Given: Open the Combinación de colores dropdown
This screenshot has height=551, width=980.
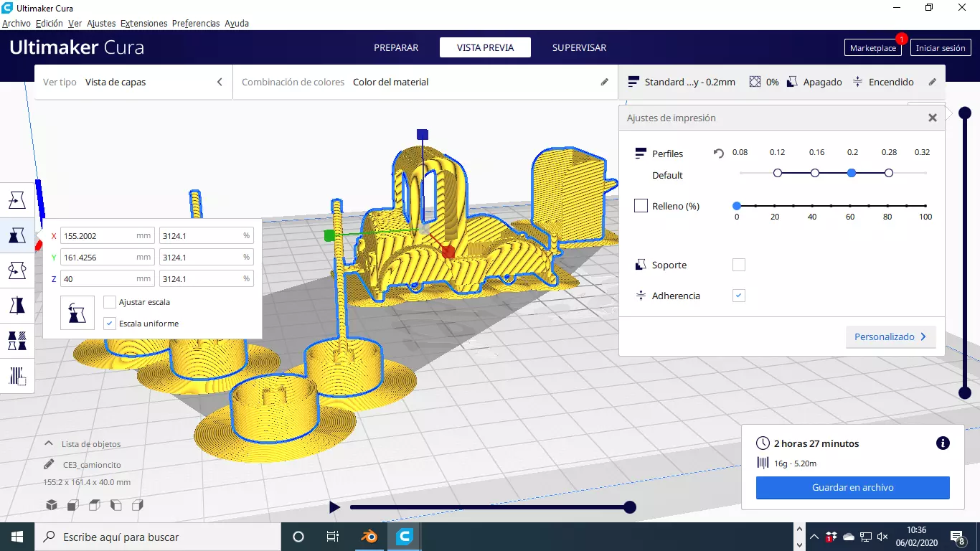Looking at the screenshot, I should [425, 82].
